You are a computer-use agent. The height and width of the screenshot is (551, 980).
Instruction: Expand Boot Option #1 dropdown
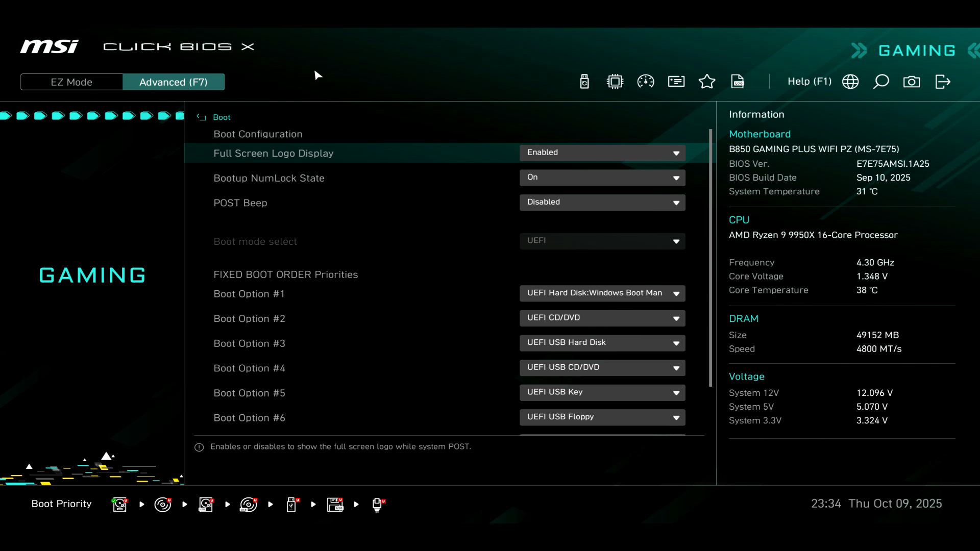(x=602, y=293)
